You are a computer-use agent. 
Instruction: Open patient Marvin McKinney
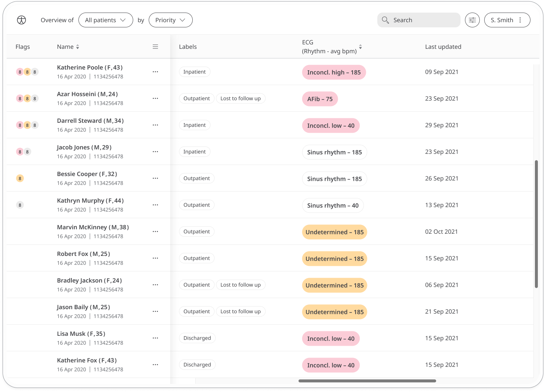(x=93, y=227)
